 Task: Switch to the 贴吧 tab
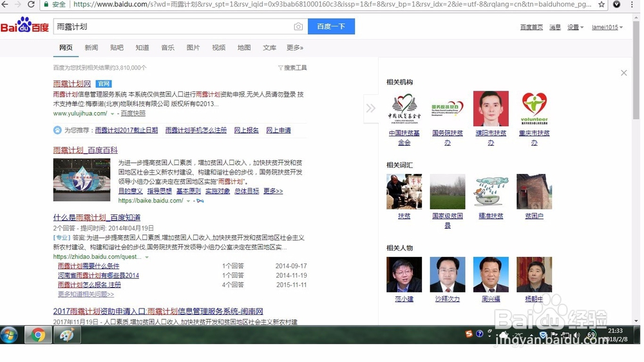[x=117, y=48]
